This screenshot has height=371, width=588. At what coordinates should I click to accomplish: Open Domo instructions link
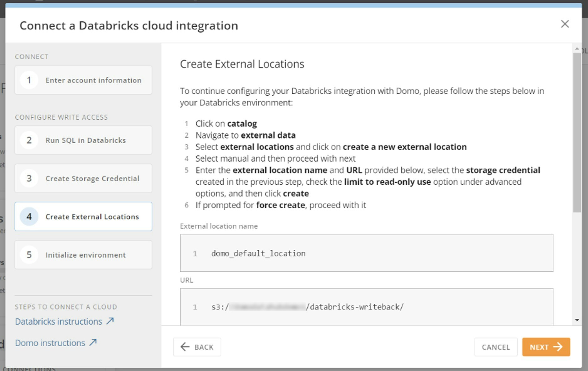pyautogui.click(x=50, y=343)
